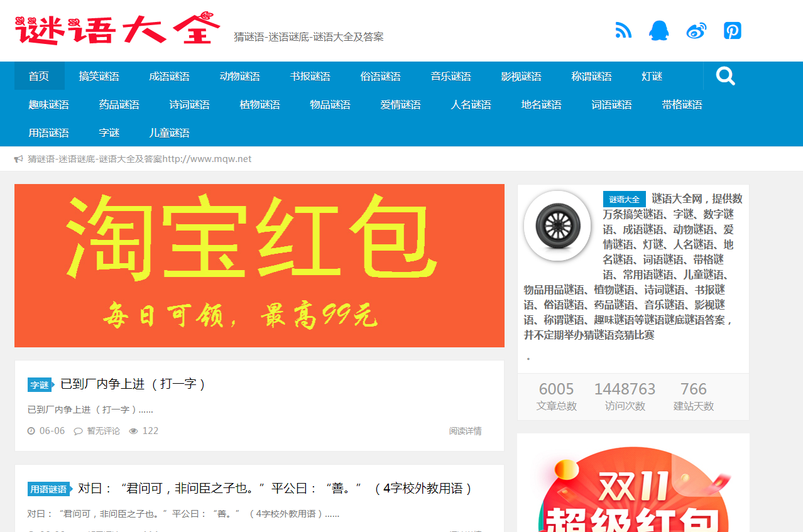Open the 爱情谜语 category

400,104
